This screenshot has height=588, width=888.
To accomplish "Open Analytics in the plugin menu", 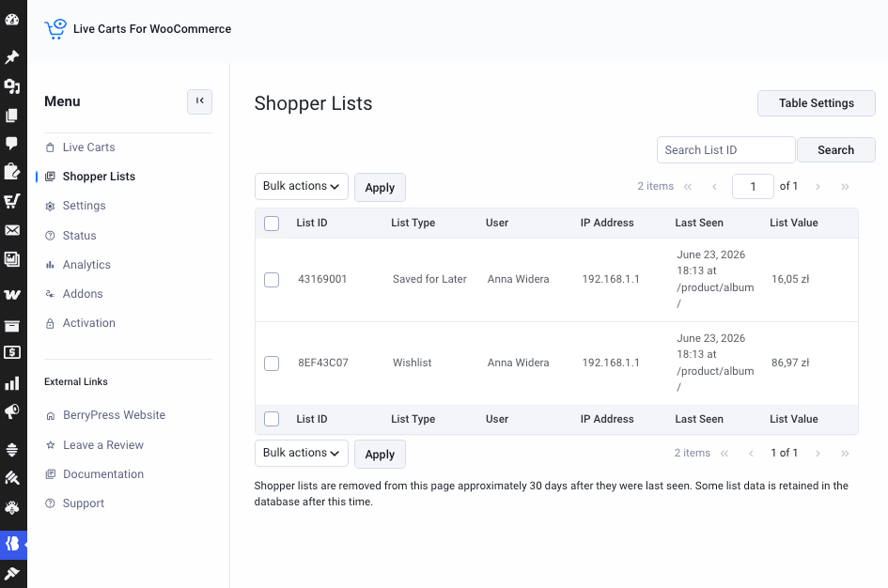I will pos(86,265).
